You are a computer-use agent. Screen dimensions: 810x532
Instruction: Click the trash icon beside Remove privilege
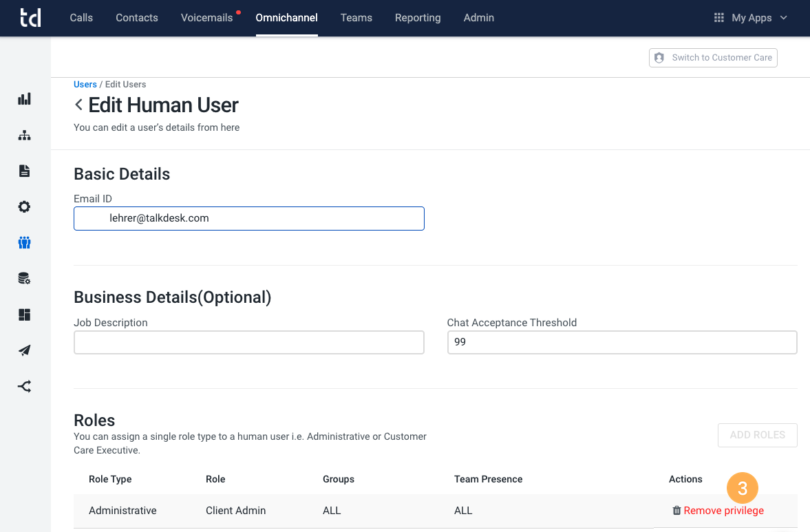[x=676, y=510]
